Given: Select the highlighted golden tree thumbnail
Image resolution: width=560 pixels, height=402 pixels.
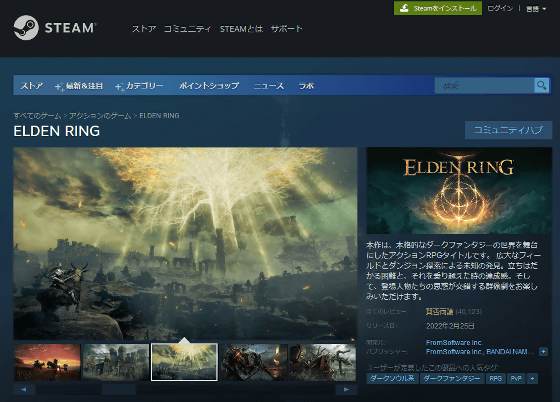Looking at the screenshot, I should click(x=184, y=362).
